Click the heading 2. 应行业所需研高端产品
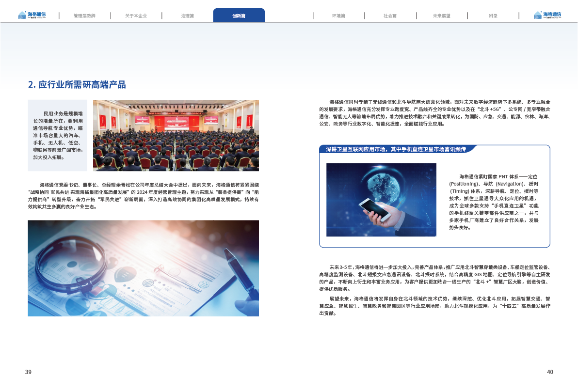 click(x=77, y=85)
